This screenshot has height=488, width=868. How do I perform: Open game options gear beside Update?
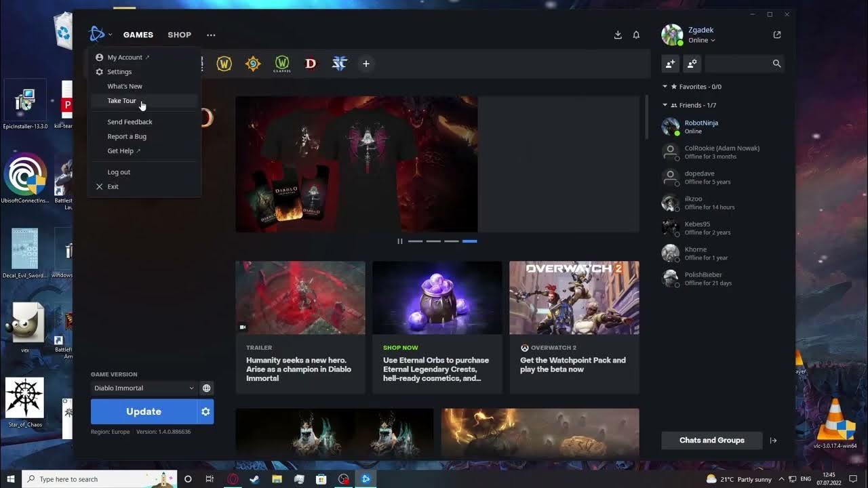pos(205,411)
